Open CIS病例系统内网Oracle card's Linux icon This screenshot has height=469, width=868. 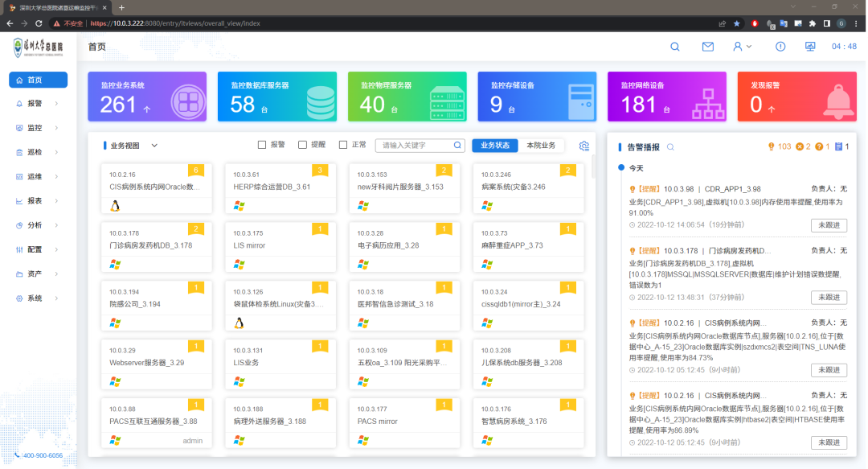coord(115,206)
